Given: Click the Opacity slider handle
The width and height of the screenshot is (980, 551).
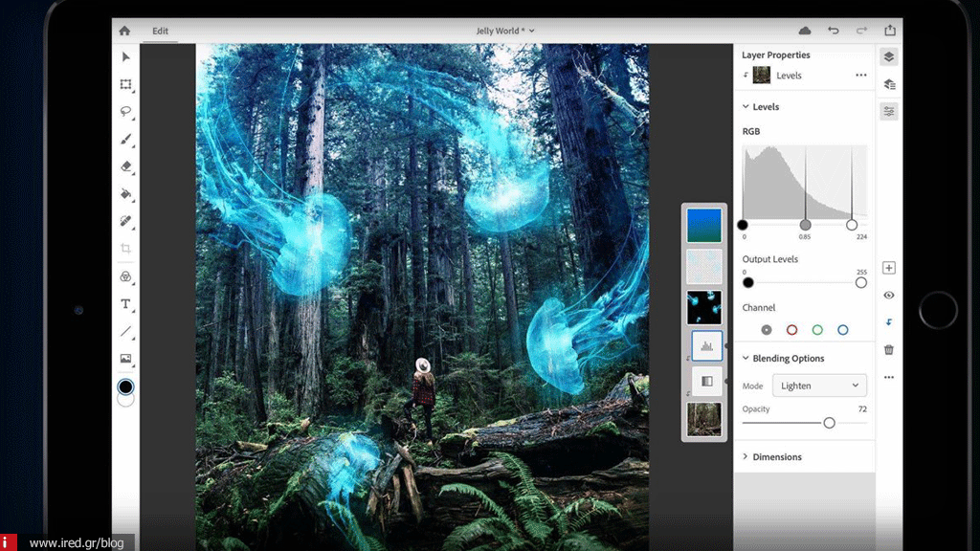Looking at the screenshot, I should click(x=829, y=423).
